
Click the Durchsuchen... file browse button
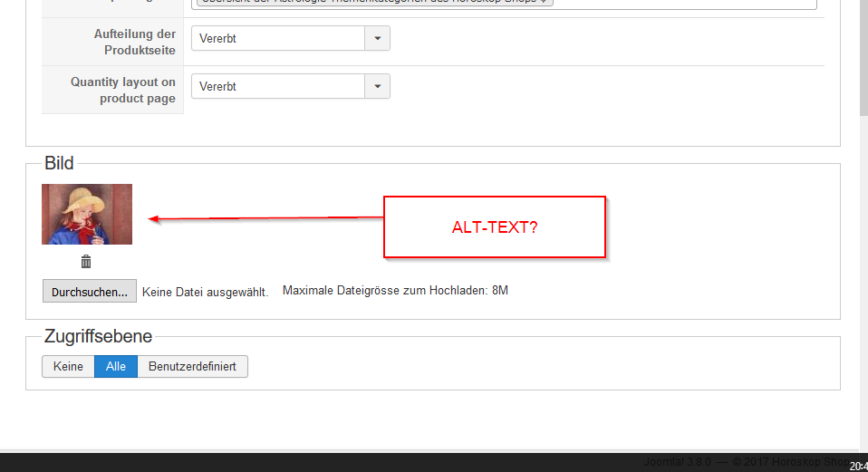(x=90, y=291)
